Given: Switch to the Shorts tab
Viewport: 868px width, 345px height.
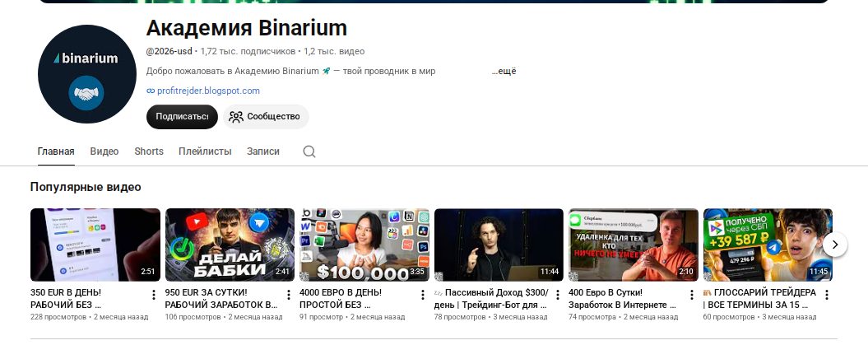Looking at the screenshot, I should (x=149, y=152).
